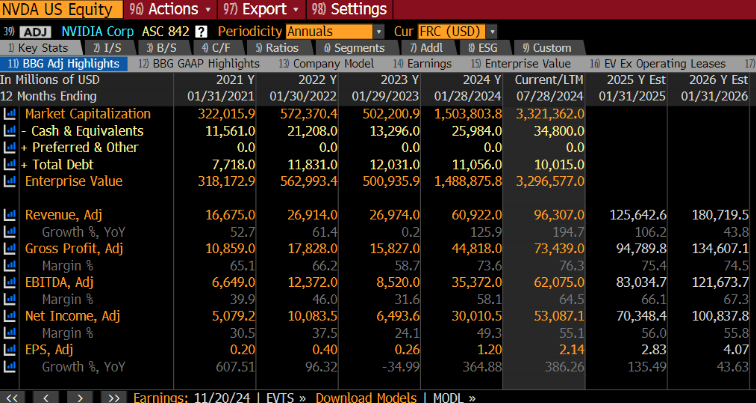The width and height of the screenshot is (756, 403).
Task: Click chart icon for EBITDA, Adj
Action: pos(10,283)
